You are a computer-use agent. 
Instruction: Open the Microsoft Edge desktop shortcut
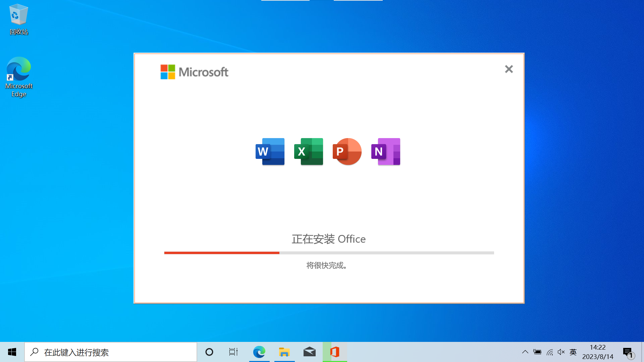[x=19, y=77]
